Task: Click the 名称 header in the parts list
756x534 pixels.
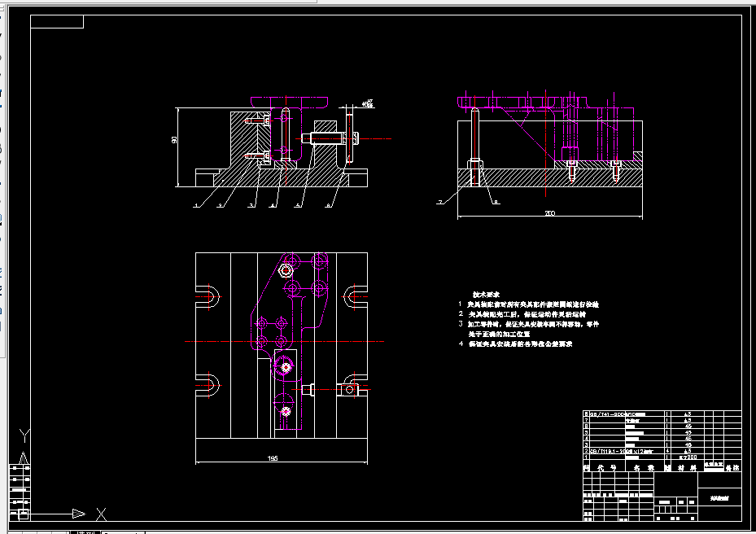Action: [x=645, y=468]
